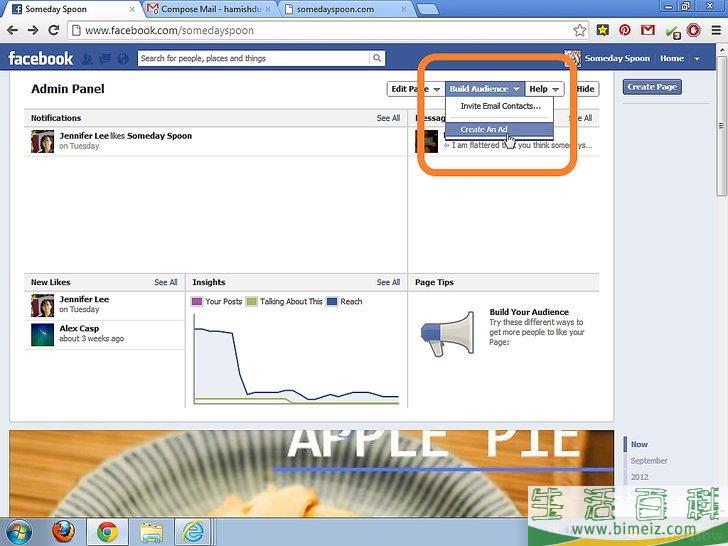Viewport: 728px width, 546px height.
Task: Switch to the Compose Mail tab
Action: tap(209, 9)
